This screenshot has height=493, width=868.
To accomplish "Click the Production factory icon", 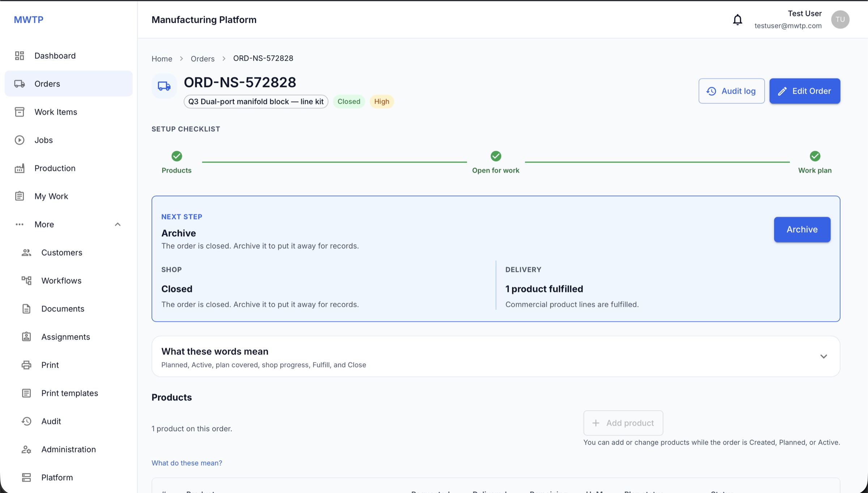I will click(x=20, y=168).
